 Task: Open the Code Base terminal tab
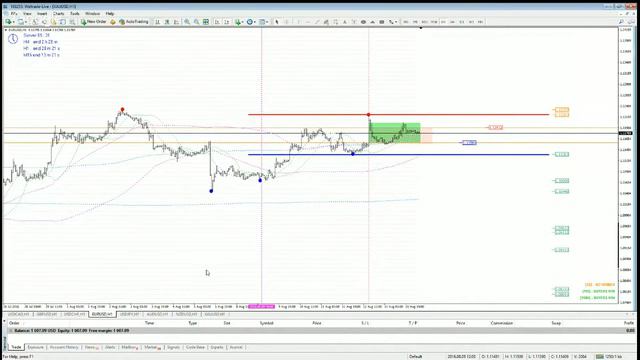[x=195, y=347]
